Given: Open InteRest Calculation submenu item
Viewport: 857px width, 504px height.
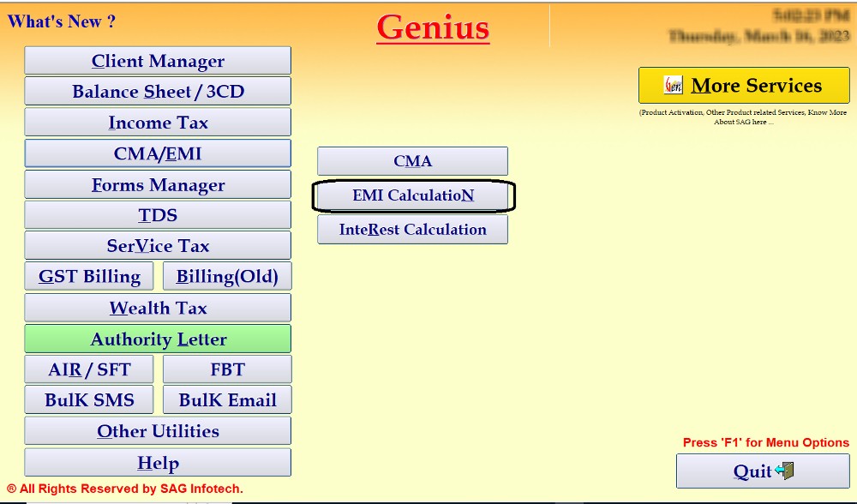Looking at the screenshot, I should (x=412, y=230).
